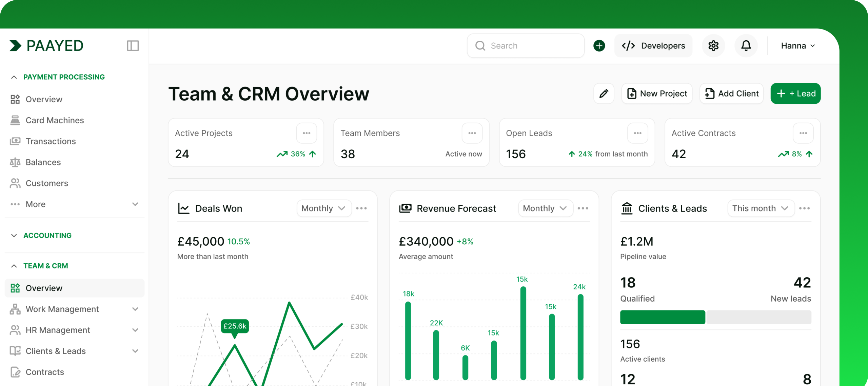Click the 6K revenue bar
This screenshot has width=868, height=386.
pos(465,367)
